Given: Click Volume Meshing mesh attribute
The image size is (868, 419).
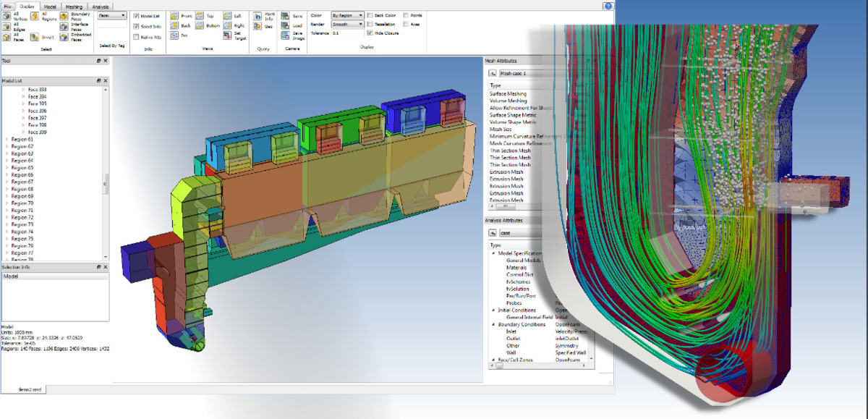Looking at the screenshot, I should [508, 101].
